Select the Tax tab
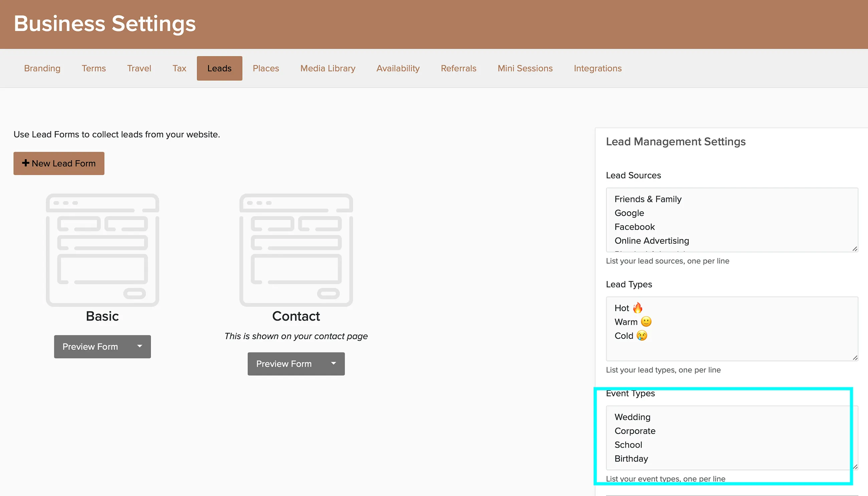The height and width of the screenshot is (496, 868). click(x=179, y=68)
